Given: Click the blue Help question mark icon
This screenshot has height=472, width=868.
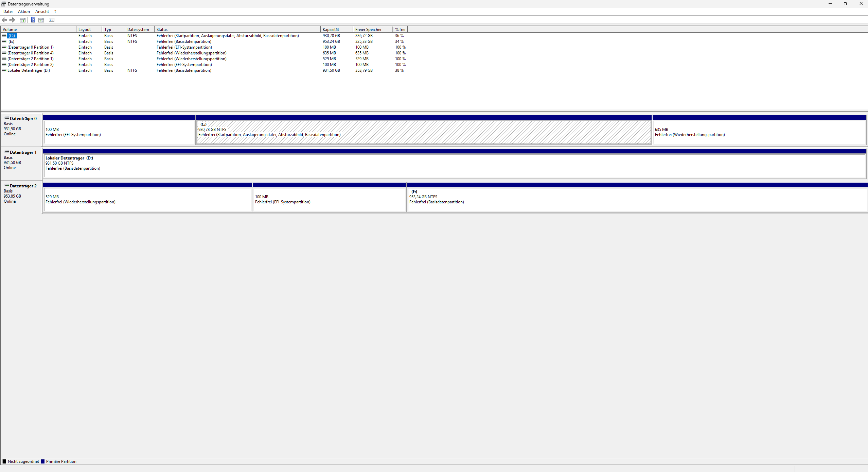Looking at the screenshot, I should click(x=33, y=20).
